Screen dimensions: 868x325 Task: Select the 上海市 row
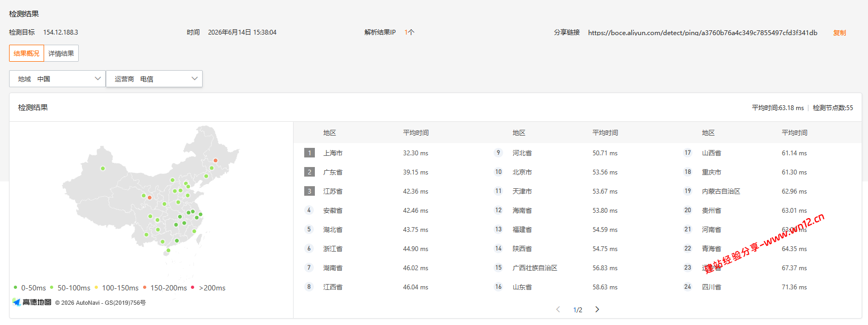388,153
